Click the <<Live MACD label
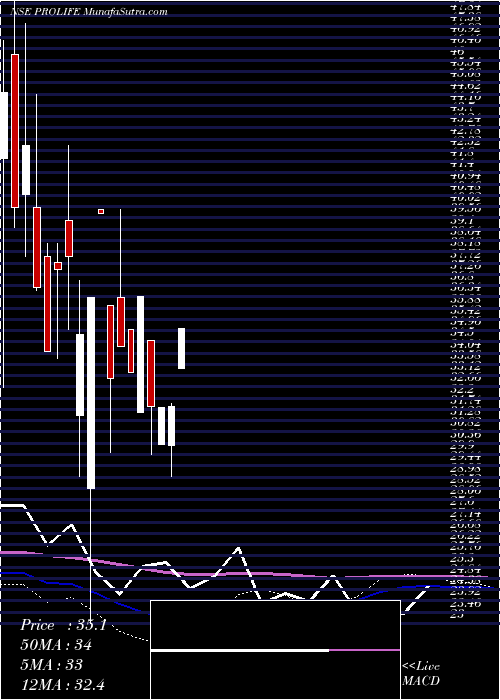Viewport: 500px width, 700px height. 421,674
